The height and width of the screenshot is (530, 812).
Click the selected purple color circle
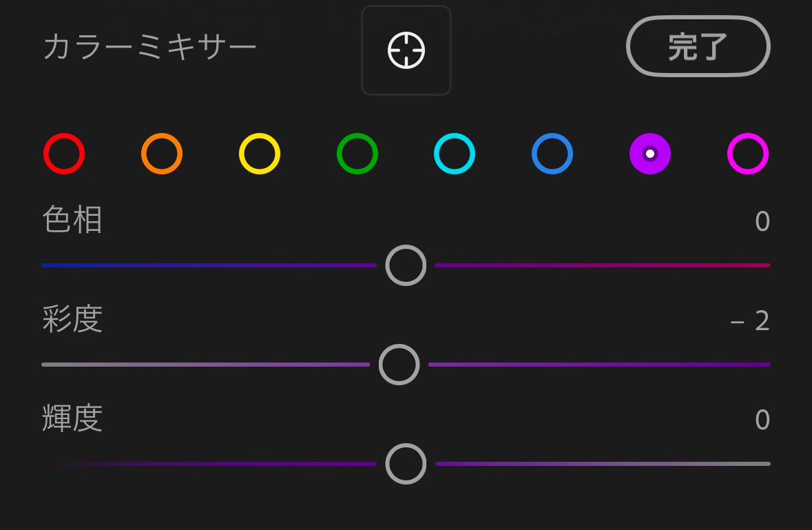coord(650,153)
